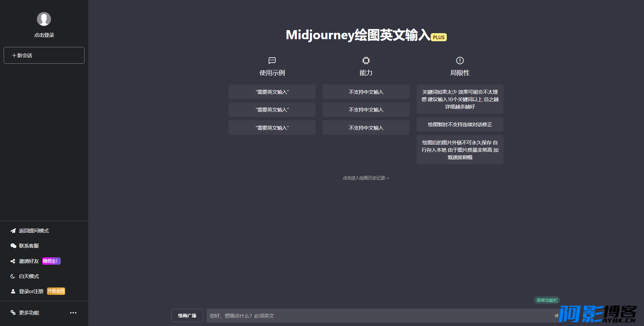Click the 关键词如果太少 limitation card
Image resolution: width=644 pixels, height=326 pixels.
coord(460,99)
